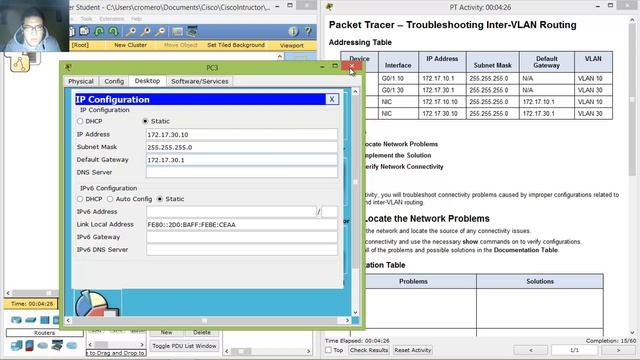
Task: Pick the fourth device icon under the Routers label
Action: [57, 346]
